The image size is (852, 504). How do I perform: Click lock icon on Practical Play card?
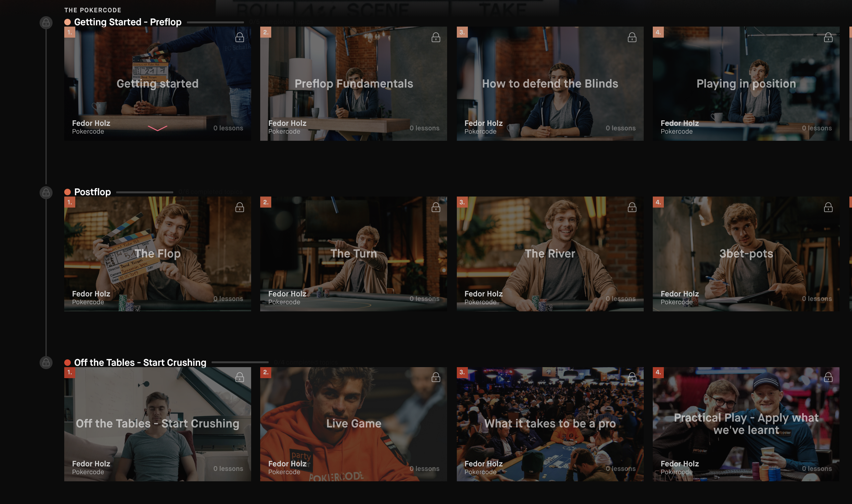828,377
